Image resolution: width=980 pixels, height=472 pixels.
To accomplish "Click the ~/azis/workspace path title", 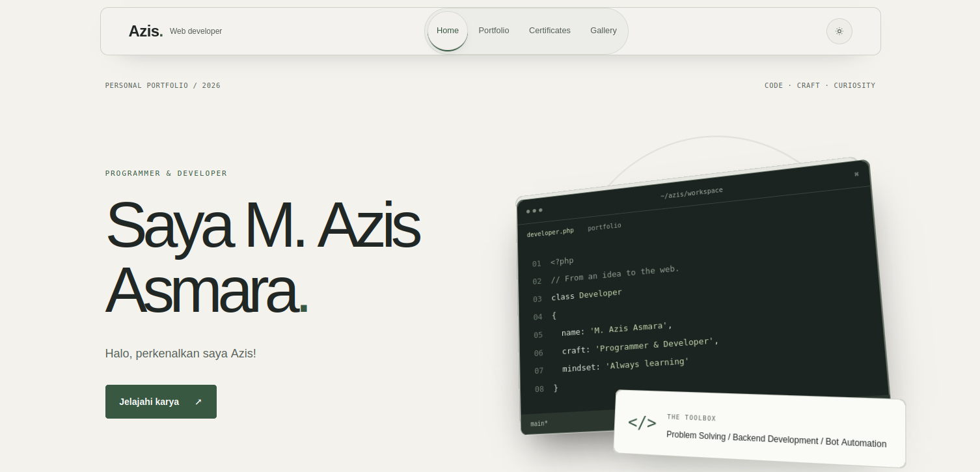I will [692, 193].
